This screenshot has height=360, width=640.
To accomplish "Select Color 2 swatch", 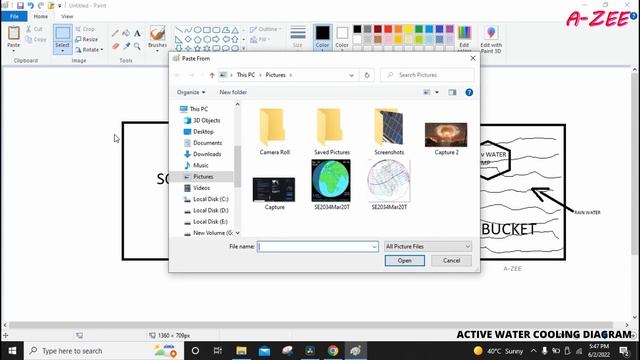I will (342, 38).
